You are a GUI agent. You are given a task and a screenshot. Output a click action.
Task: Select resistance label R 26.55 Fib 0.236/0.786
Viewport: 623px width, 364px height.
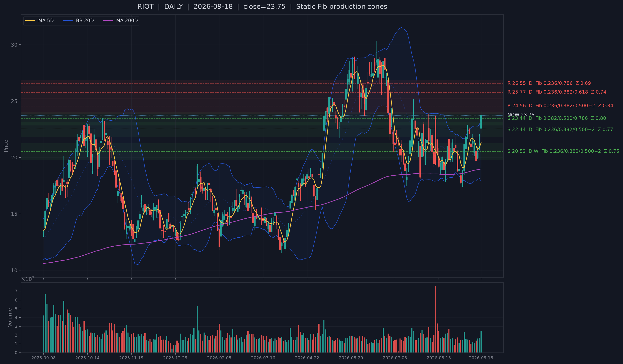pos(549,83)
